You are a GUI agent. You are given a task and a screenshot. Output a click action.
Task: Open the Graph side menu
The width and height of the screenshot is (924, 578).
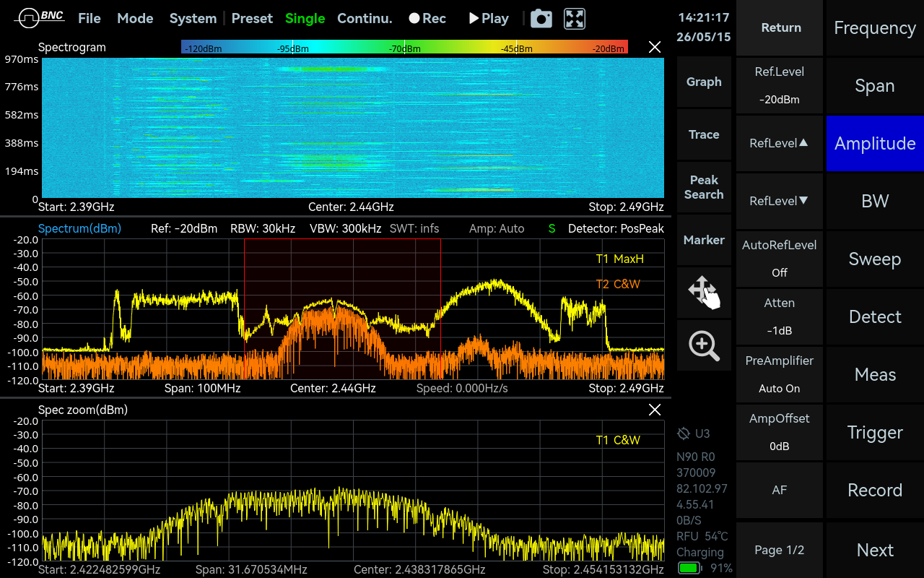coord(704,82)
